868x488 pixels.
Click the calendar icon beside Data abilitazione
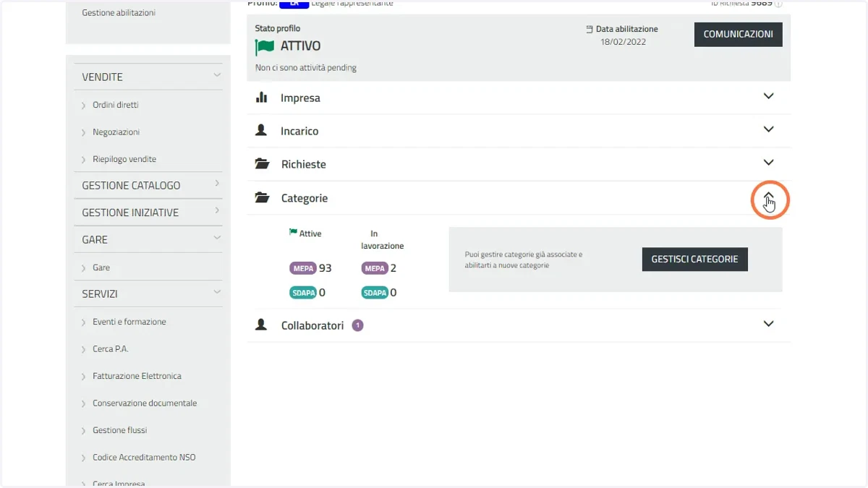[590, 30]
